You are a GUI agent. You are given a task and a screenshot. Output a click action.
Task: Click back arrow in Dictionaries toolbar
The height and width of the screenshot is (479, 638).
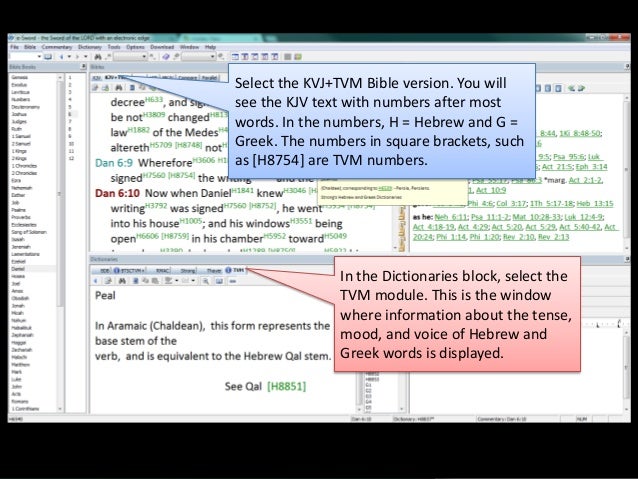[96, 281]
